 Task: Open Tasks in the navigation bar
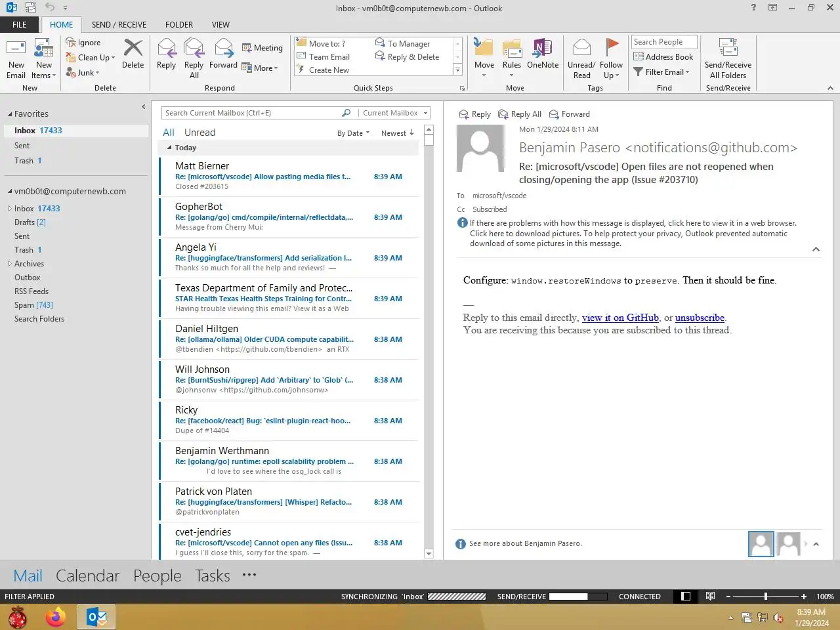coord(213,576)
